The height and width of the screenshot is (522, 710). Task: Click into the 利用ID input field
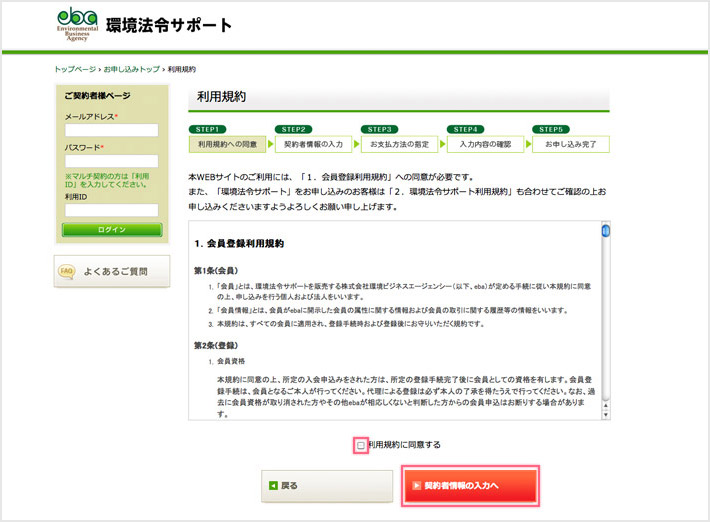pos(111,210)
